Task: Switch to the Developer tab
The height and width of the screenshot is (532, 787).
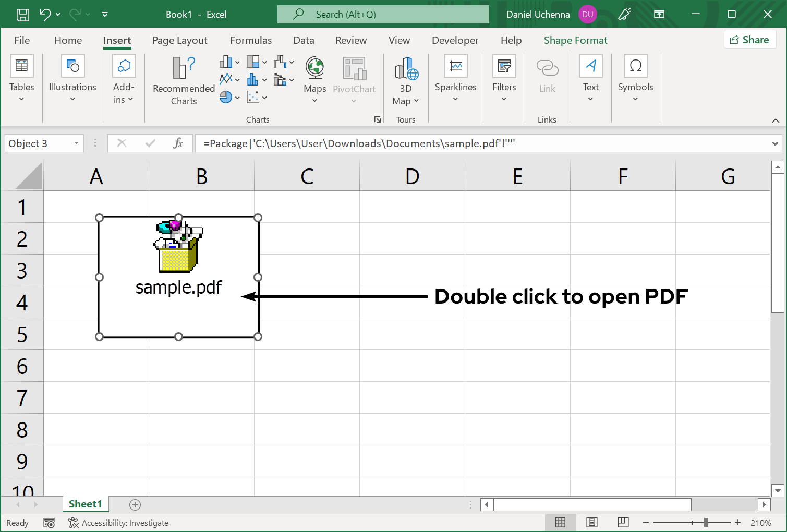Action: pyautogui.click(x=454, y=40)
